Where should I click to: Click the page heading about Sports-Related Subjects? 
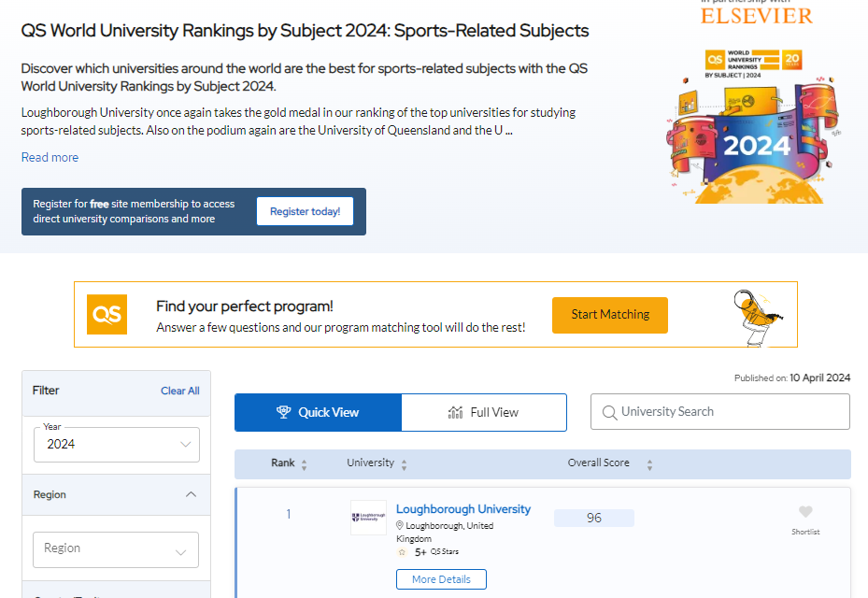tap(305, 31)
